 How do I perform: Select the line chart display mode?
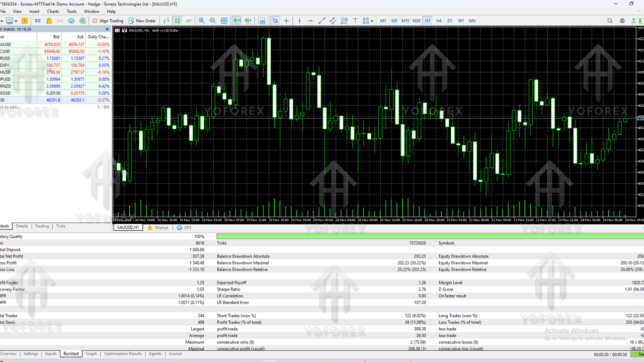point(188,21)
